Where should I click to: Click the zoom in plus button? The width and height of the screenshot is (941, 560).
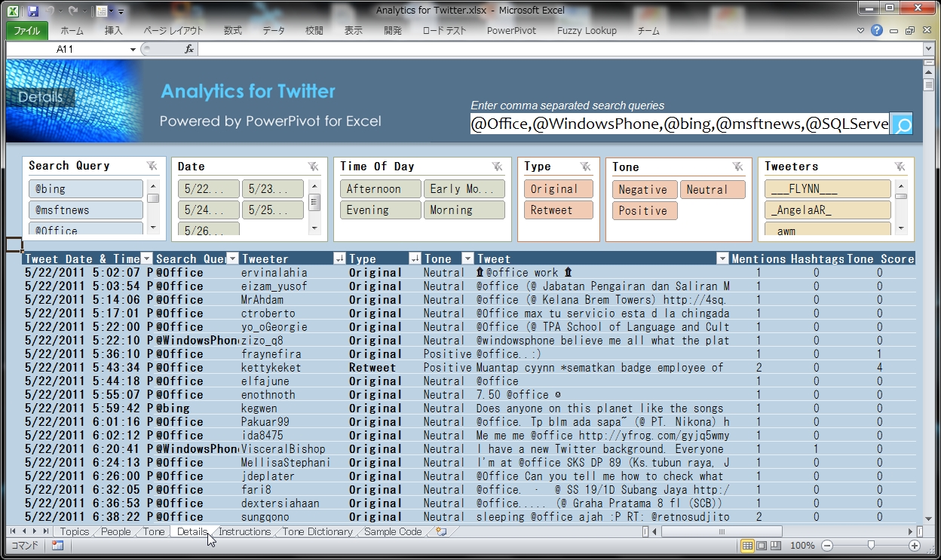[x=915, y=546]
